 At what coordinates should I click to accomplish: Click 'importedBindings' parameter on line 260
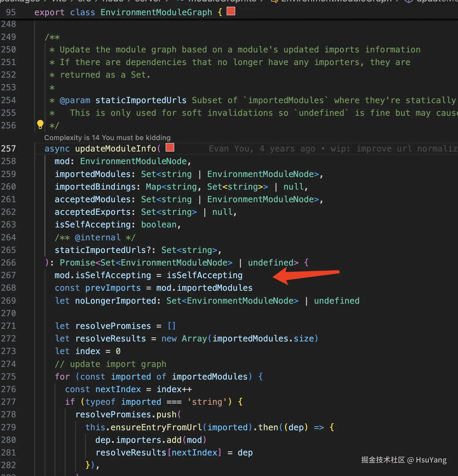(x=96, y=187)
